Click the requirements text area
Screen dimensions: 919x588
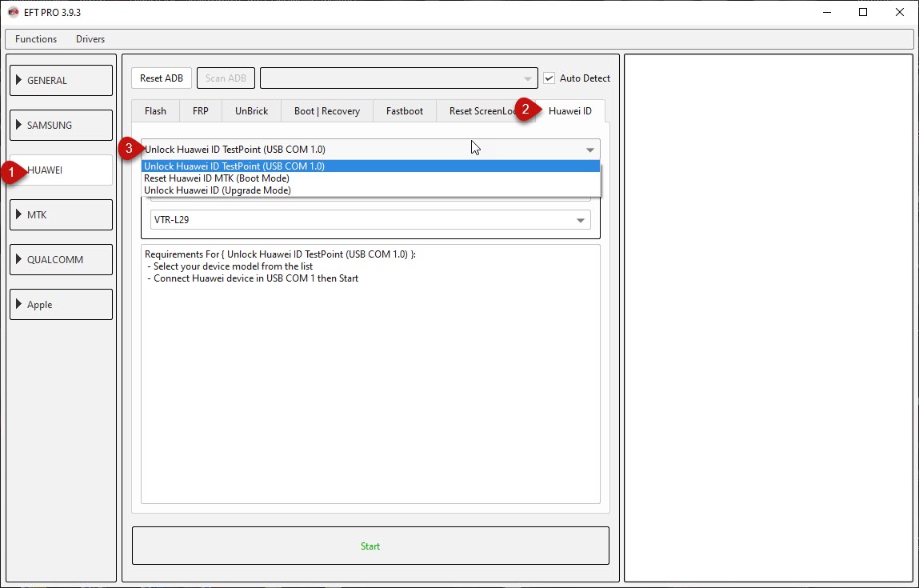(x=370, y=374)
